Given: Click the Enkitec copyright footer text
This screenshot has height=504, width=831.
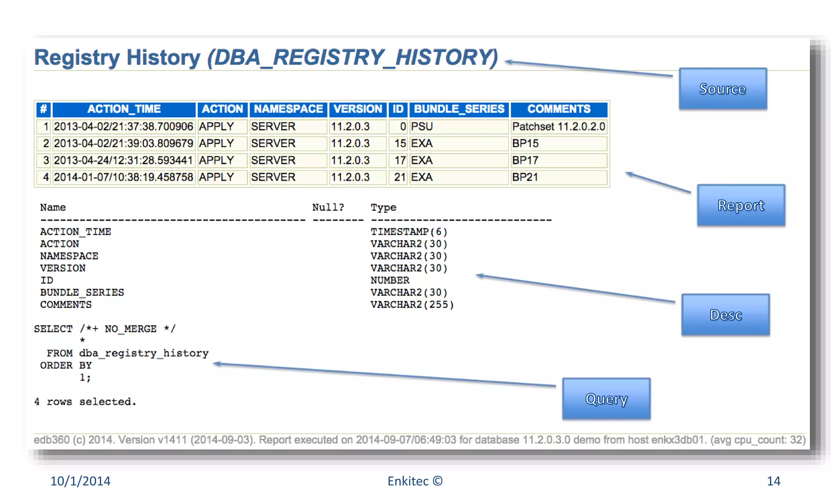Looking at the screenshot, I should tap(415, 481).
